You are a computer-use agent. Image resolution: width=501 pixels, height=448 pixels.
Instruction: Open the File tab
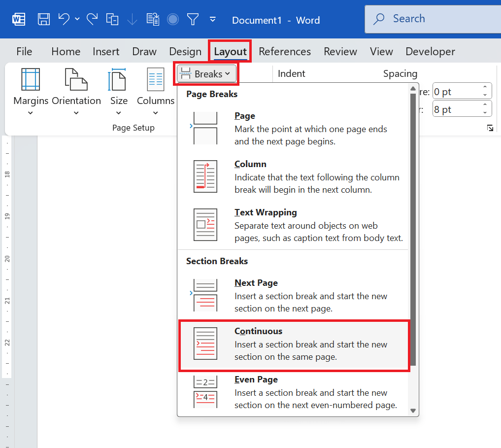[x=24, y=51]
